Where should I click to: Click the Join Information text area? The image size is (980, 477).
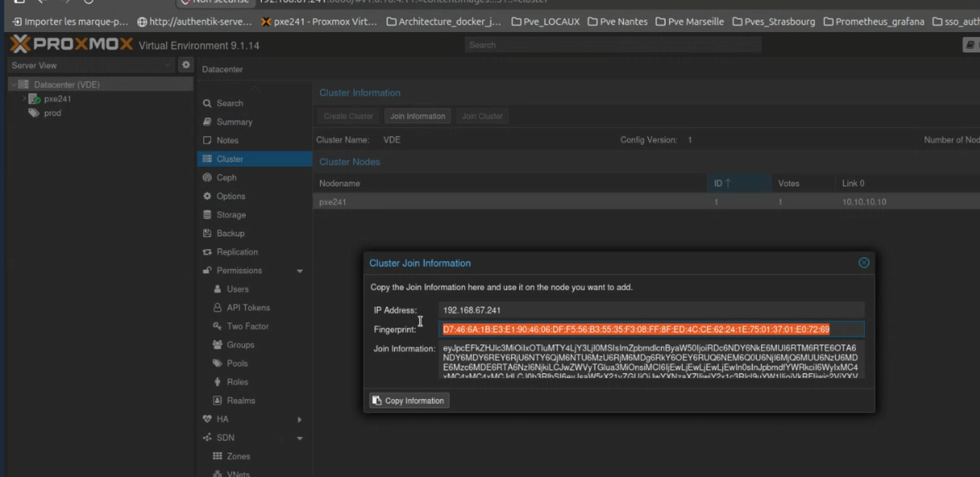(651, 360)
